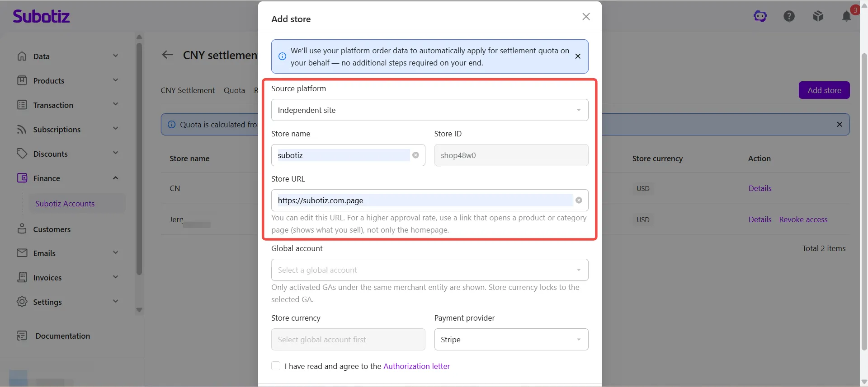This screenshot has width=868, height=387.
Task: Open the help question mark icon
Action: (x=789, y=16)
